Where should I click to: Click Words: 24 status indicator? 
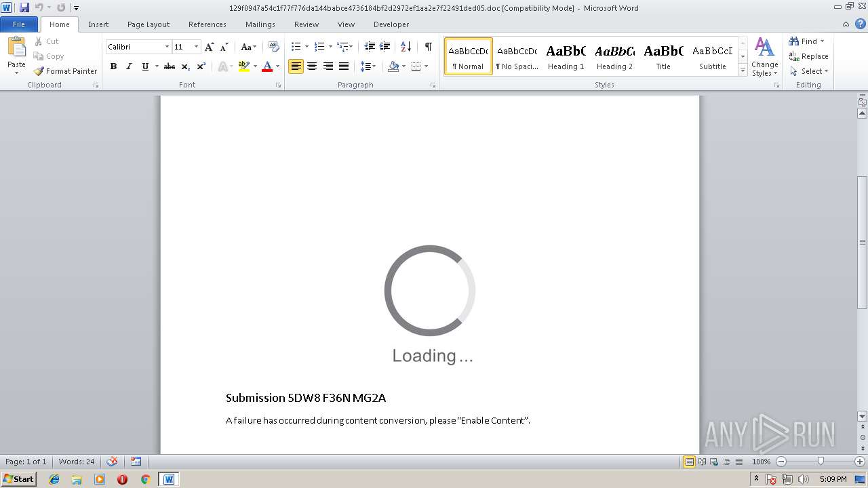pyautogui.click(x=77, y=462)
